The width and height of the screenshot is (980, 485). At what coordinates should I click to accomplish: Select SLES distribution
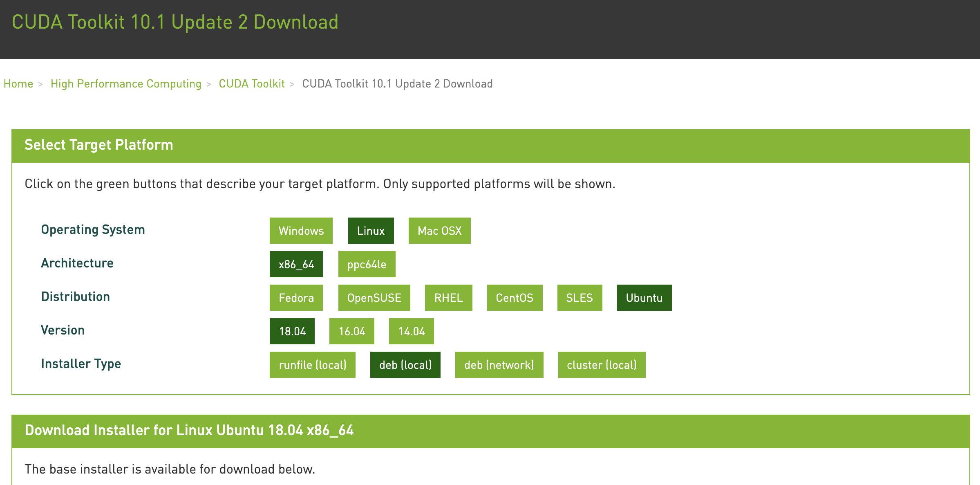pyautogui.click(x=579, y=298)
